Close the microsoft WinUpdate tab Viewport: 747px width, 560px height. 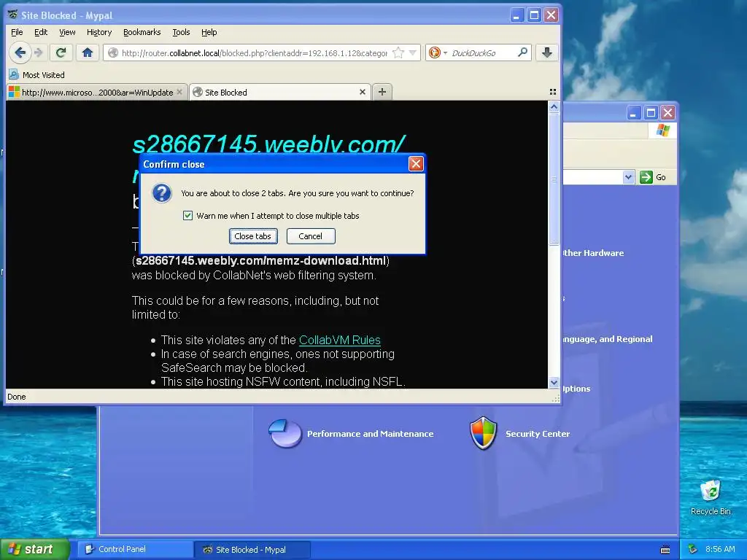(x=179, y=92)
